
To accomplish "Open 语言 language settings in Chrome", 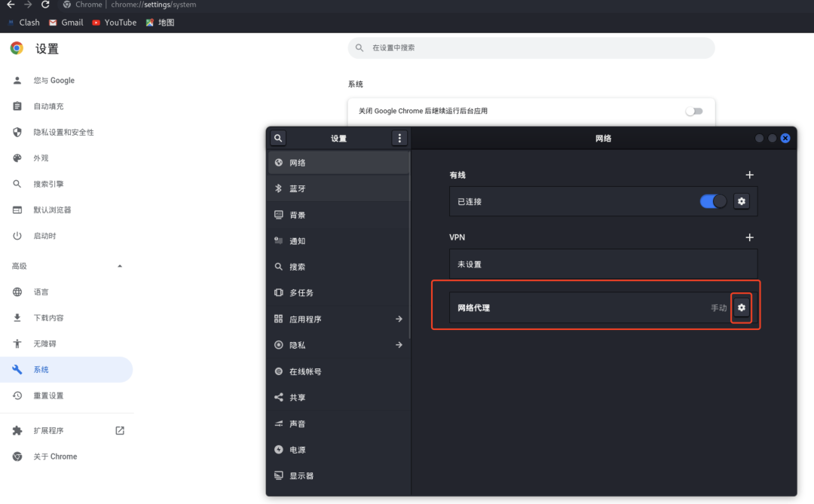I will (66, 292).
